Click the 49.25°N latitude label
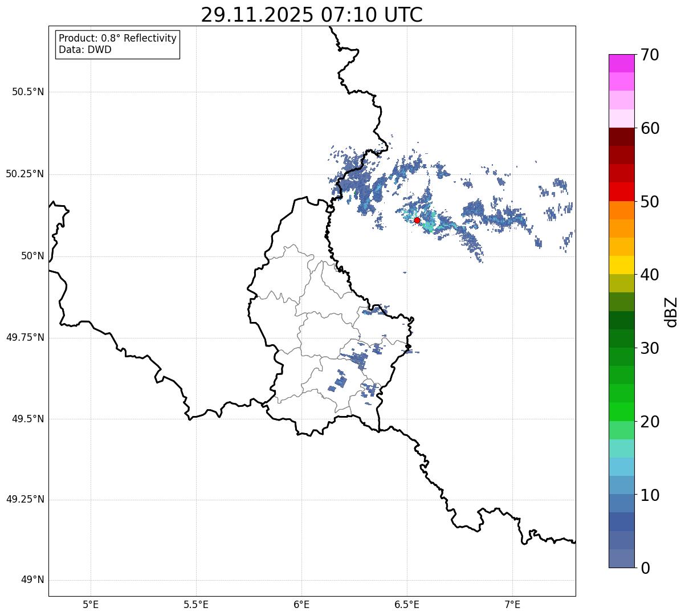The image size is (685, 616). 25,500
